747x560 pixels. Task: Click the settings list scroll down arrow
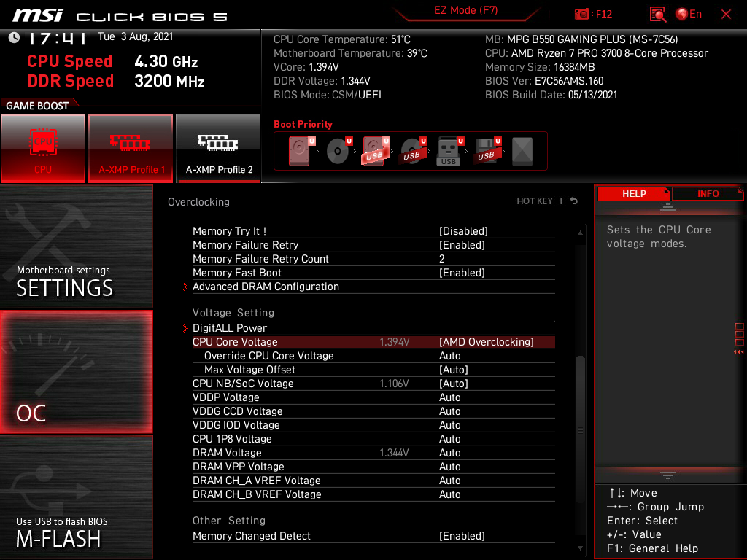(580, 548)
